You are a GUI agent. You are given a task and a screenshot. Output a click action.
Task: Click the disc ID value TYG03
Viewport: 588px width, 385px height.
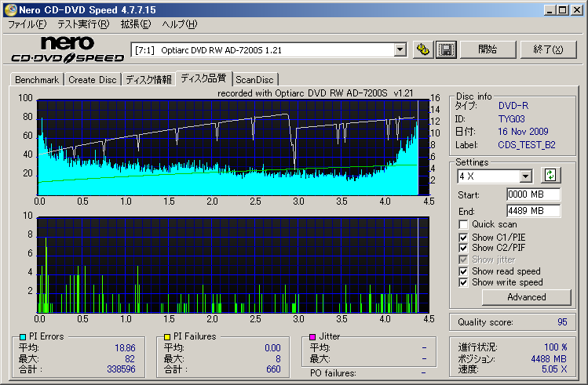tap(512, 119)
